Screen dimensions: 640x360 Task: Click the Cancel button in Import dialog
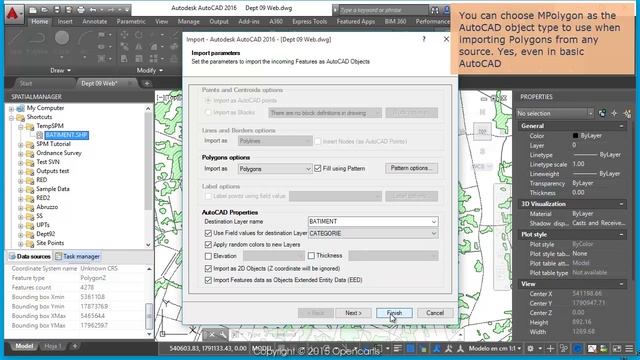435,313
